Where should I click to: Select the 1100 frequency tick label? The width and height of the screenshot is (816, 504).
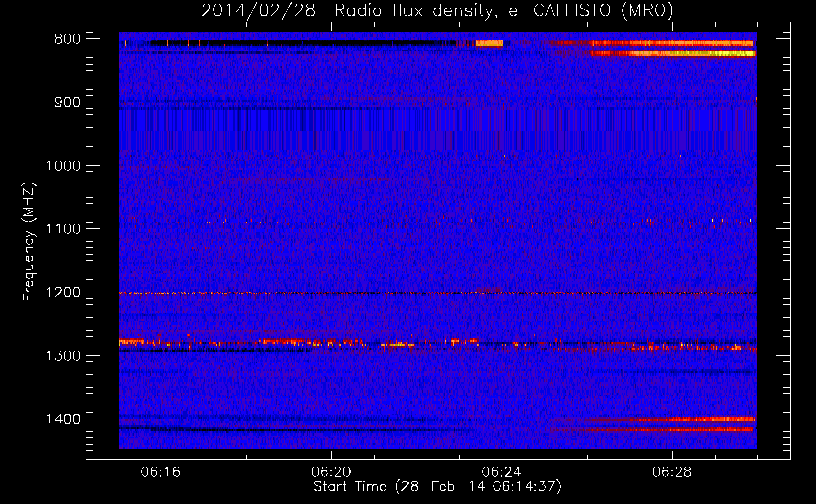[x=63, y=229]
